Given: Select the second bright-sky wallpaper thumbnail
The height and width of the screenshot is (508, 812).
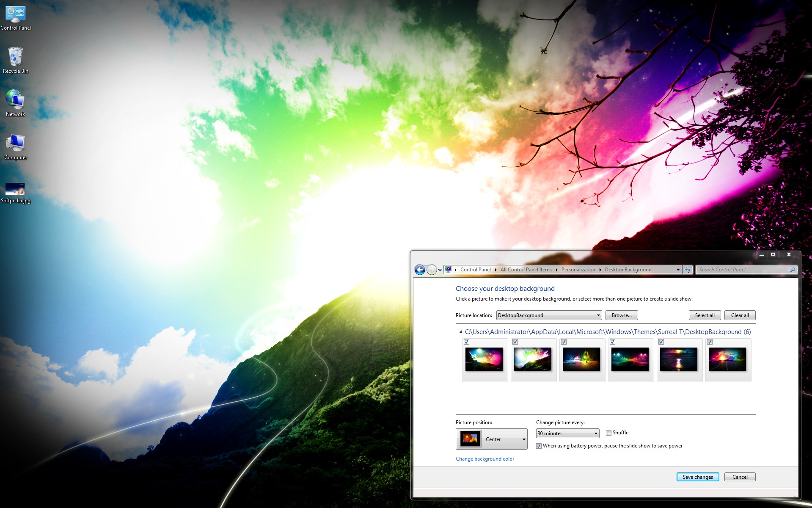Looking at the screenshot, I should pyautogui.click(x=533, y=359).
